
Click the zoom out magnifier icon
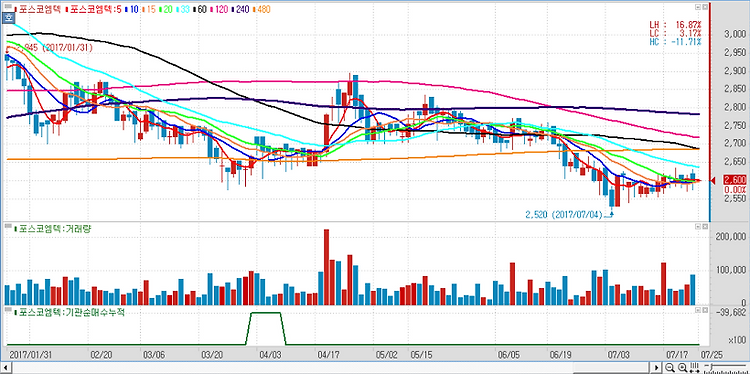pos(670,367)
